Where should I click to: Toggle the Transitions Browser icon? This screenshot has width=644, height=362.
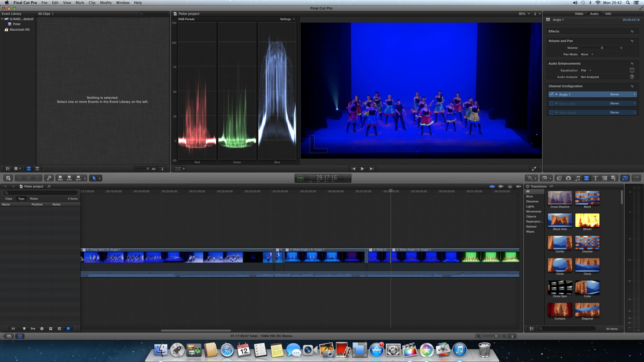(x=587, y=178)
